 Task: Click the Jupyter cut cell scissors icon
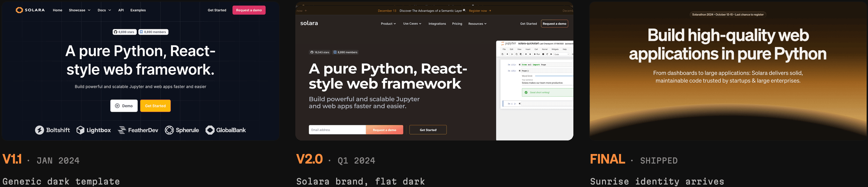pyautogui.click(x=512, y=54)
